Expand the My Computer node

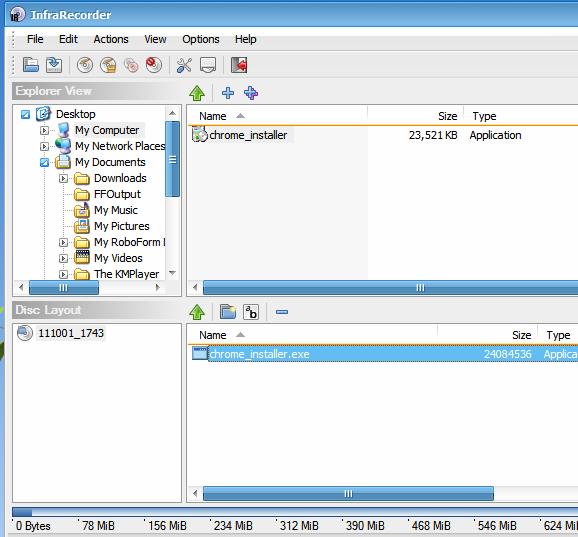click(x=44, y=130)
